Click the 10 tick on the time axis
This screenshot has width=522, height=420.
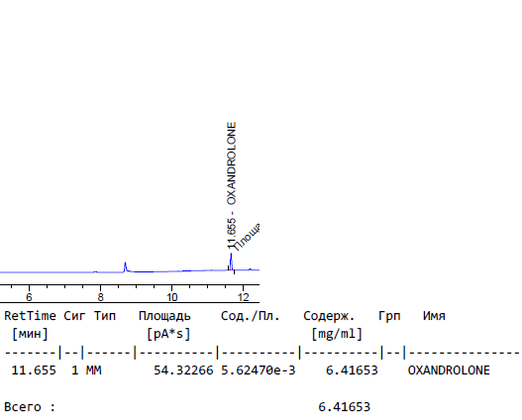[171, 297]
